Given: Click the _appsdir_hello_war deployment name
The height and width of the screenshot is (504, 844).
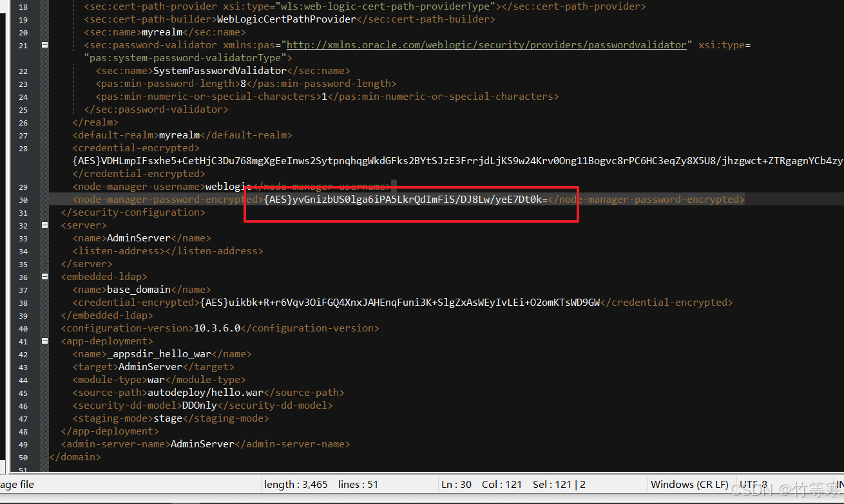Looking at the screenshot, I should click(x=159, y=354).
